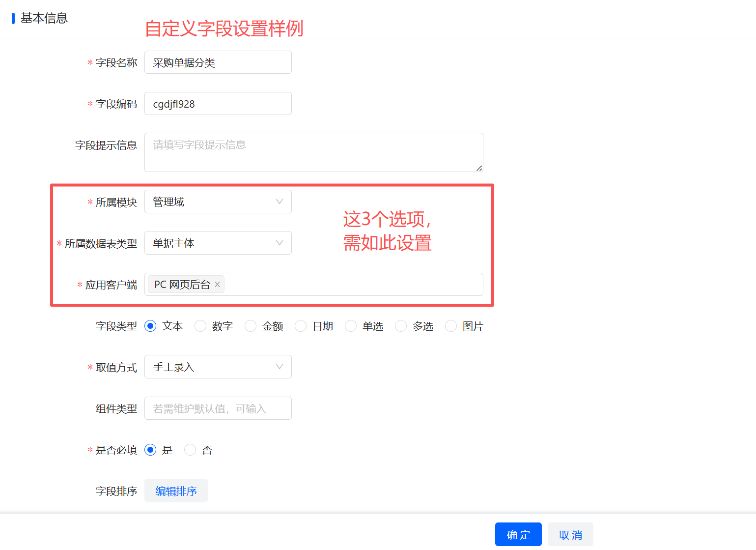Open the 所属模块 dropdown
756x550 pixels.
218,202
